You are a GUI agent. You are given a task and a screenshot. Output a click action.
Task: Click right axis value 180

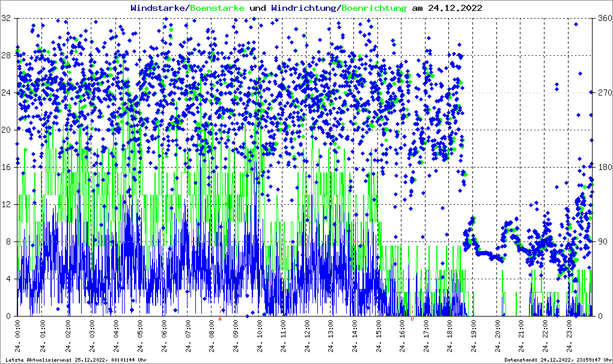click(605, 167)
